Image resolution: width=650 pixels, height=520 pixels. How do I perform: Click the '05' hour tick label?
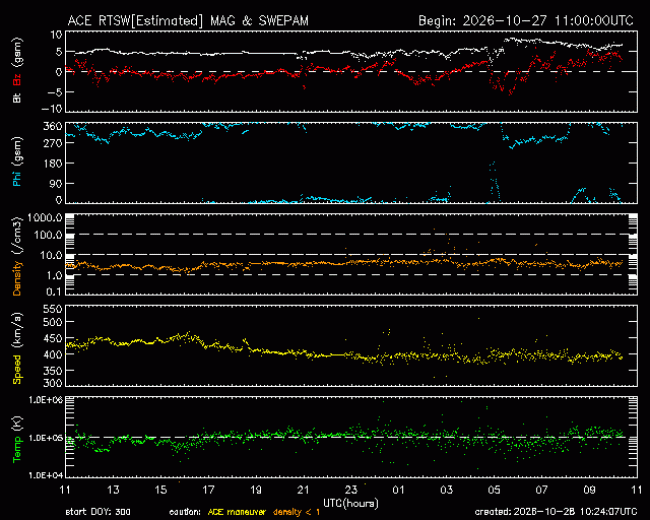pyautogui.click(x=494, y=490)
